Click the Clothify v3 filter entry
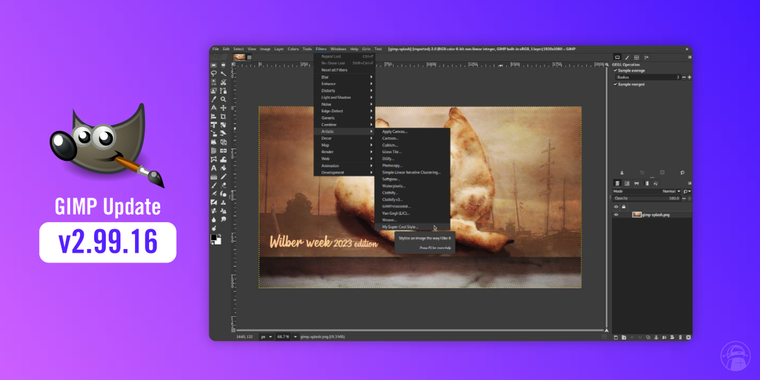Viewport: 760px width, 380px height. click(412, 200)
